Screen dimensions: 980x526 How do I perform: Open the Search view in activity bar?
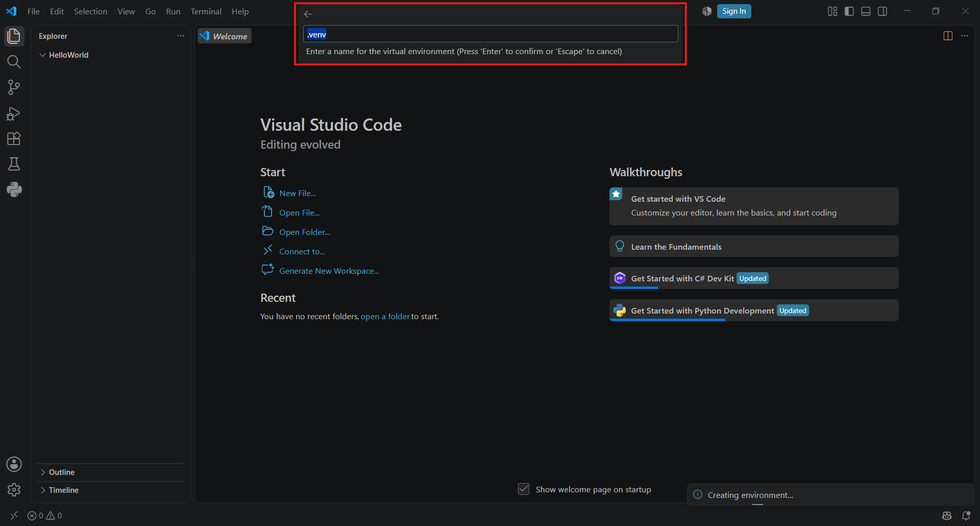point(14,62)
